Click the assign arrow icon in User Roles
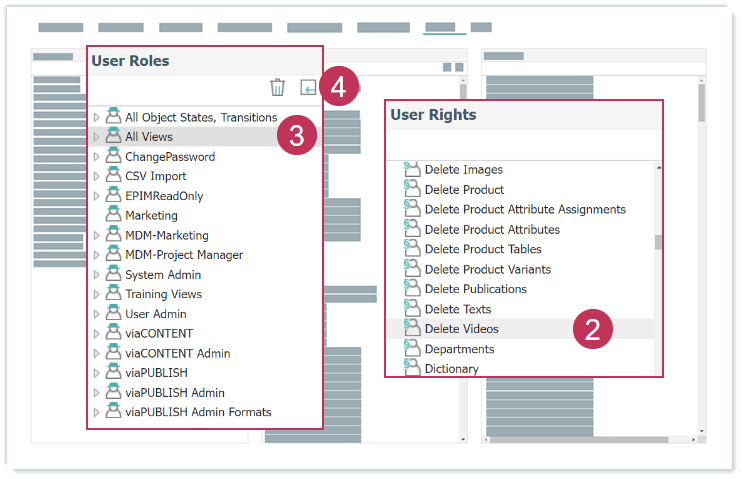742x479 pixels. tap(309, 88)
